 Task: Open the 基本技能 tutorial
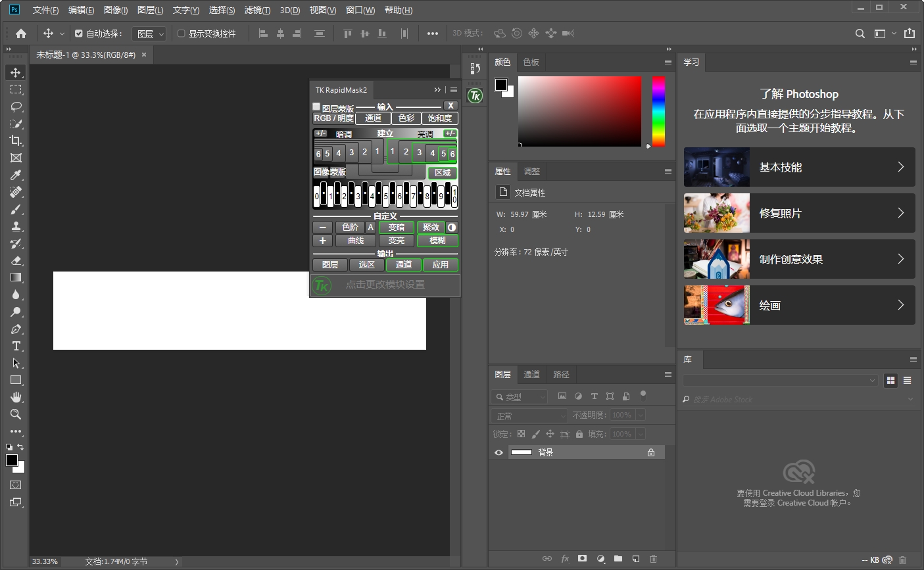[x=799, y=167]
